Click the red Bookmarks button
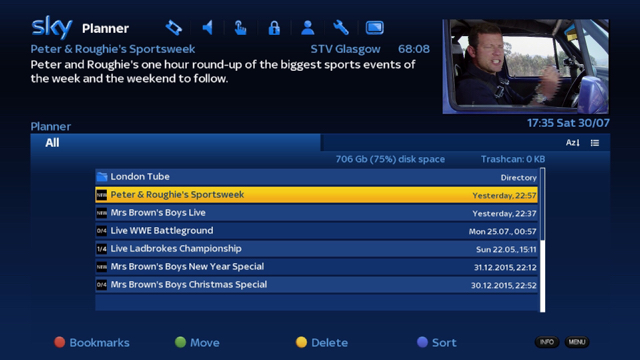Image resolution: width=640 pixels, height=360 pixels. click(92, 342)
